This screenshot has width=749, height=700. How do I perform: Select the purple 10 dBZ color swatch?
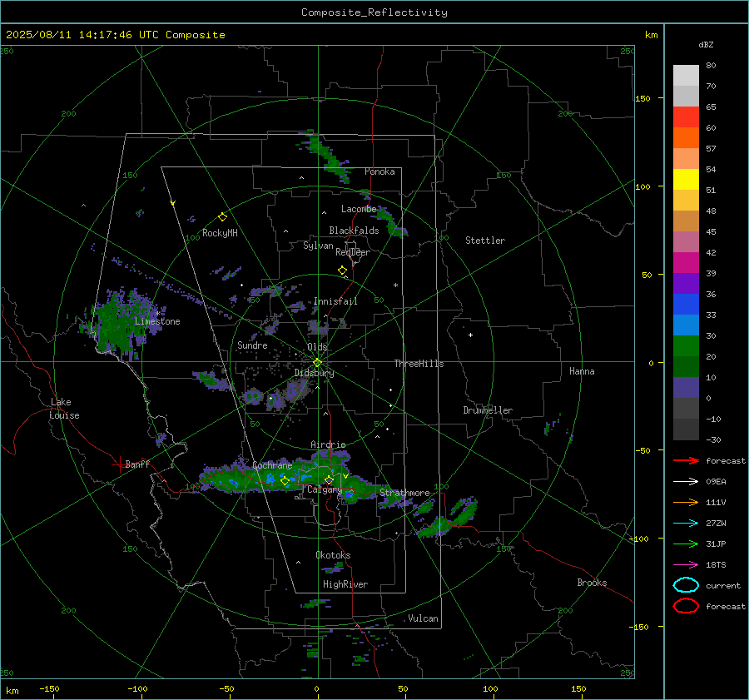click(x=686, y=387)
